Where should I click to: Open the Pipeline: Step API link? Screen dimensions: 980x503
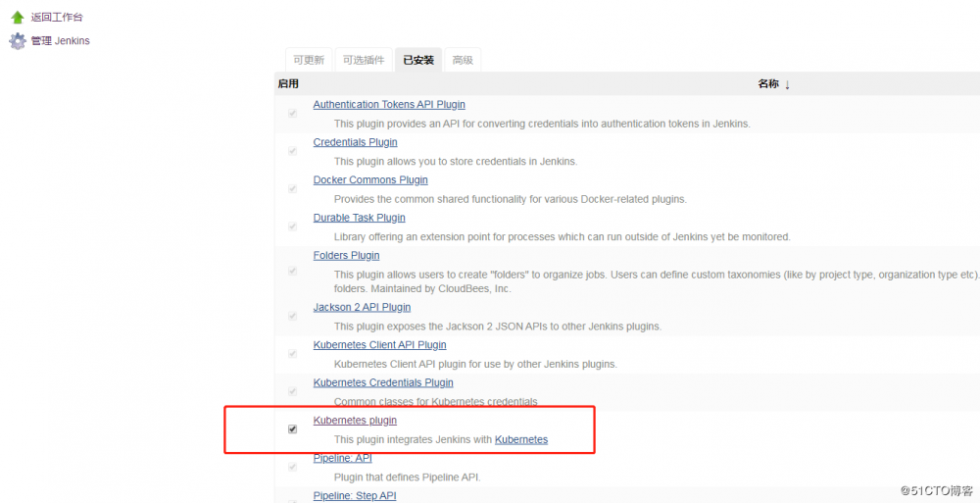(x=355, y=495)
